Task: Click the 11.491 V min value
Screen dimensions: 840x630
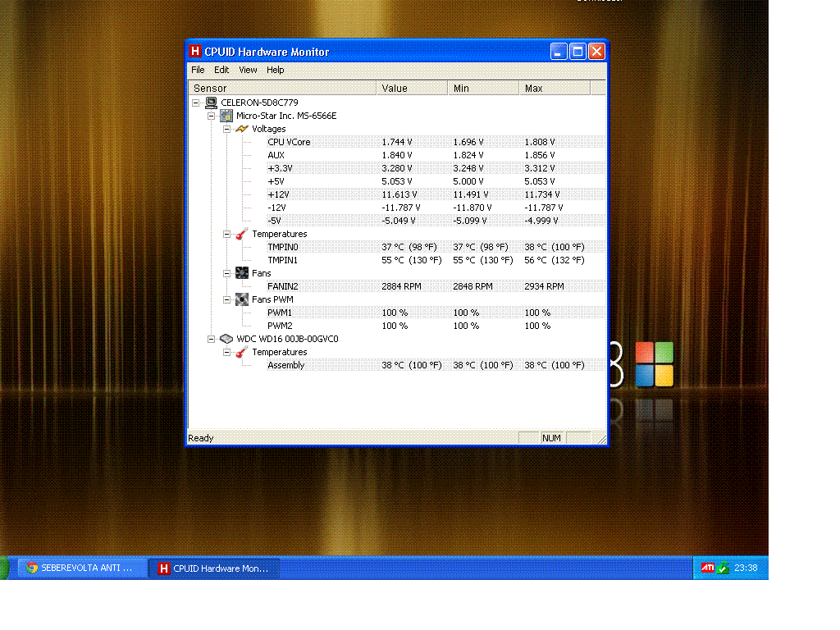Action: point(471,194)
